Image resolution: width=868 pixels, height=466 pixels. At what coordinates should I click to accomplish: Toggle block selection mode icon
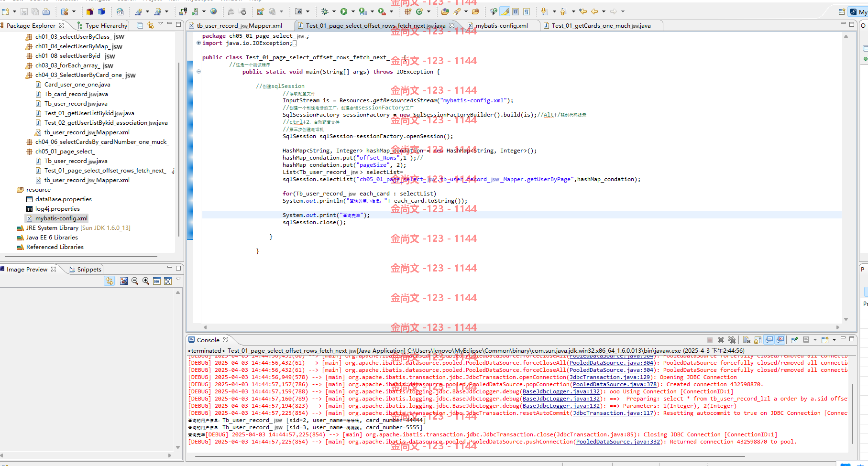pos(516,11)
